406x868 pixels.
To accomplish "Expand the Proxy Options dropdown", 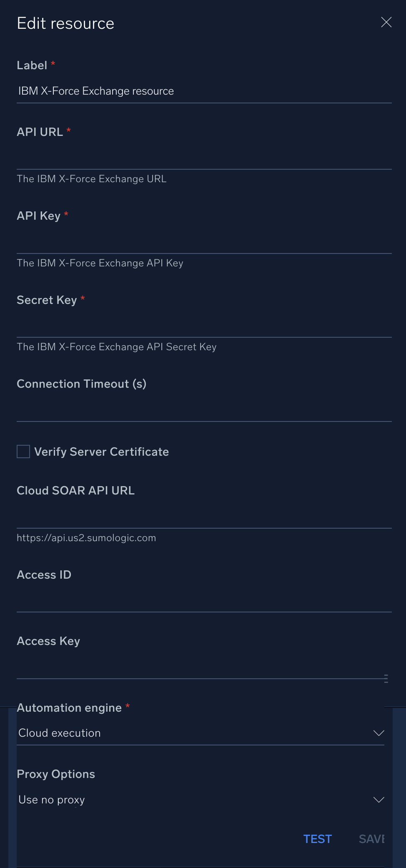I will (200, 800).
